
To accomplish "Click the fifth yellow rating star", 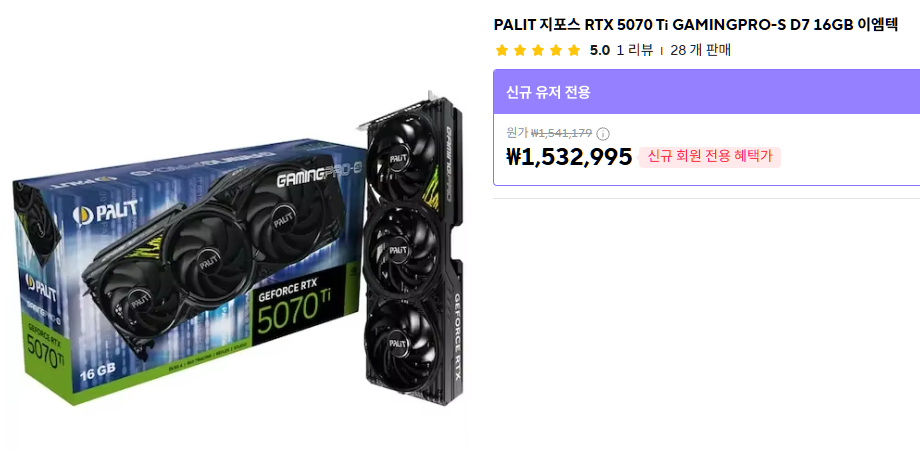I will (574, 50).
